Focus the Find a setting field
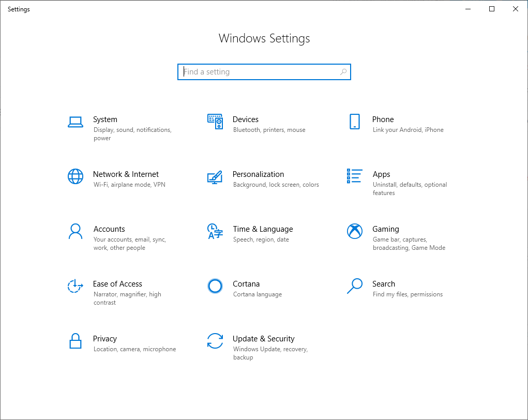This screenshot has height=420, width=528. 264,72
